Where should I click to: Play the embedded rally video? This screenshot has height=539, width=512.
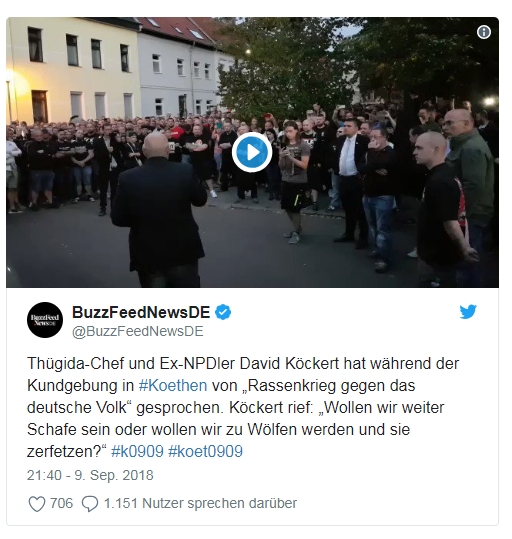tap(252, 152)
